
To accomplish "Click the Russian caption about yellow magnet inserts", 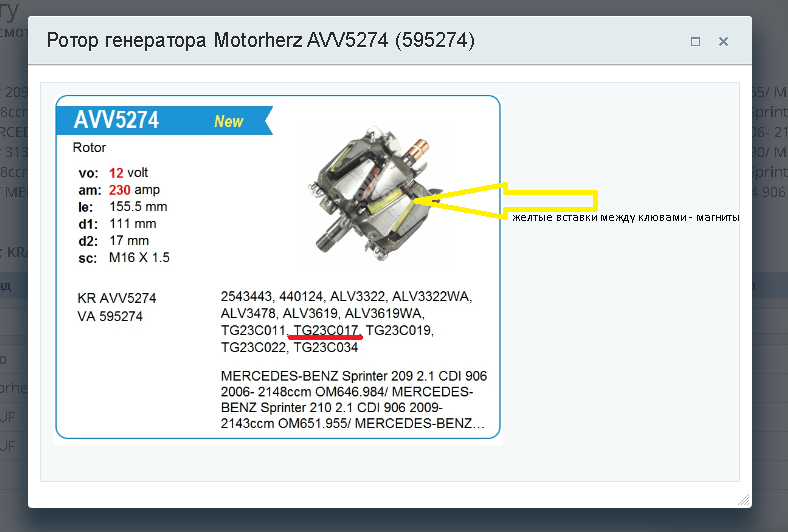I will point(625,218).
